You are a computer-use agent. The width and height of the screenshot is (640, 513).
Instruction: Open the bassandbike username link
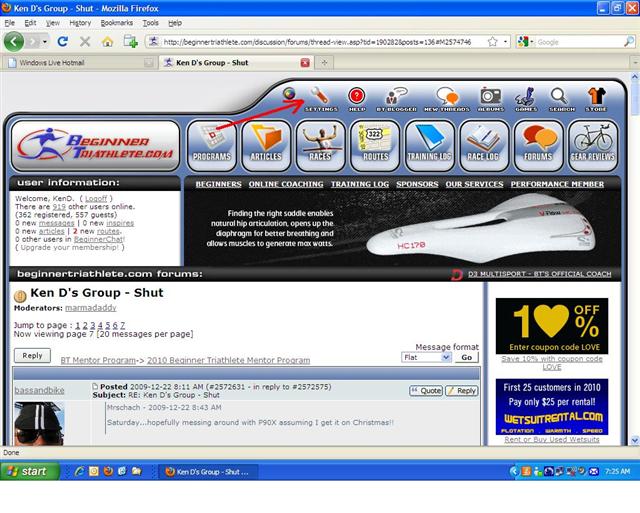40,390
